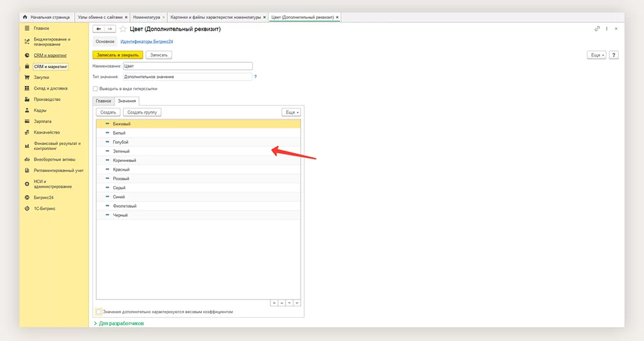Open the Идентификаторы Битрикс24 link

coord(147,41)
